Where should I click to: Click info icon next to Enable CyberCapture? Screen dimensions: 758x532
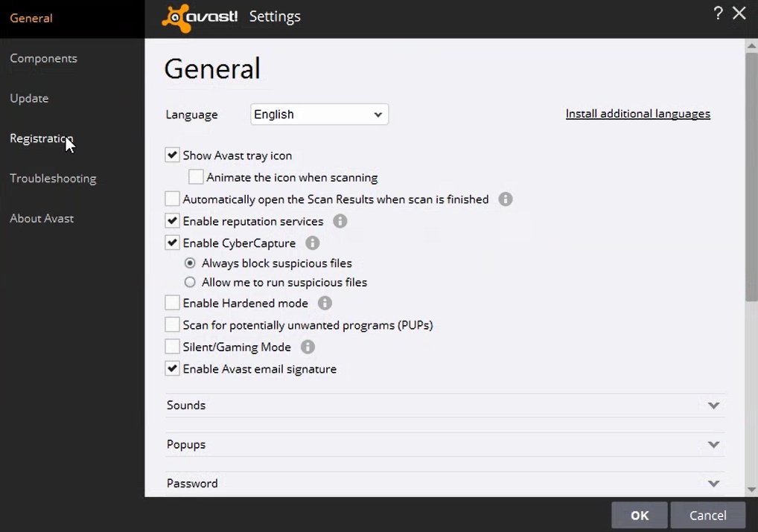tap(313, 243)
